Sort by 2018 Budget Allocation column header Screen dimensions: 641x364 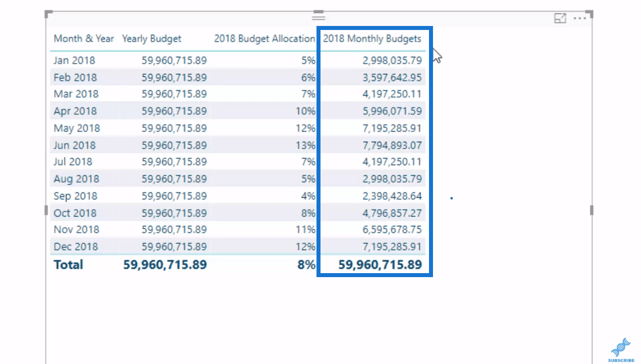pyautogui.click(x=264, y=38)
